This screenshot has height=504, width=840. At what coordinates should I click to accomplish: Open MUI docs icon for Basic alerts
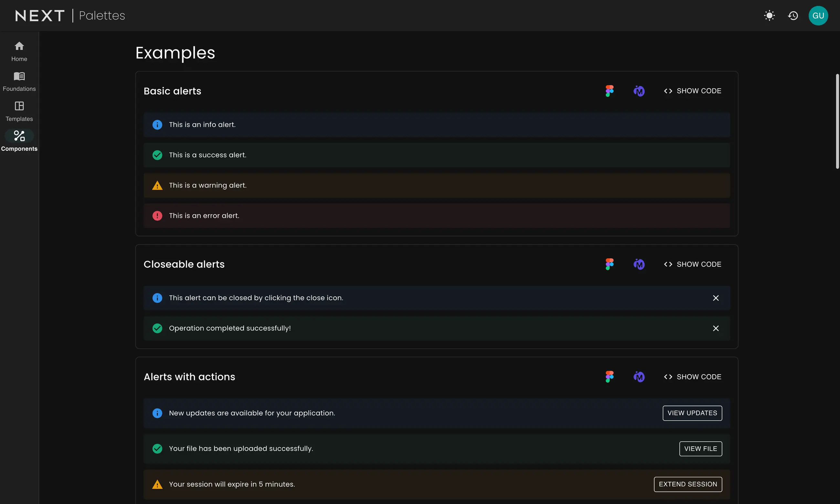(639, 91)
